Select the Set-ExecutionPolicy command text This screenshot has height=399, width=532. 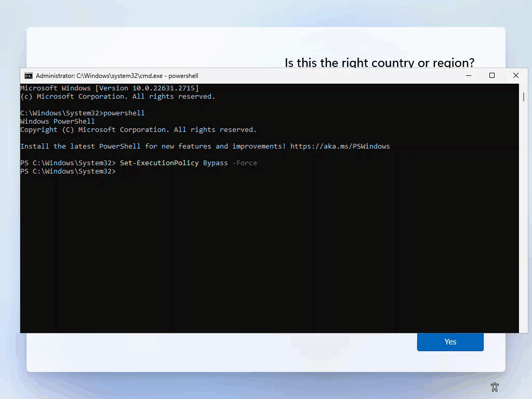pos(158,163)
